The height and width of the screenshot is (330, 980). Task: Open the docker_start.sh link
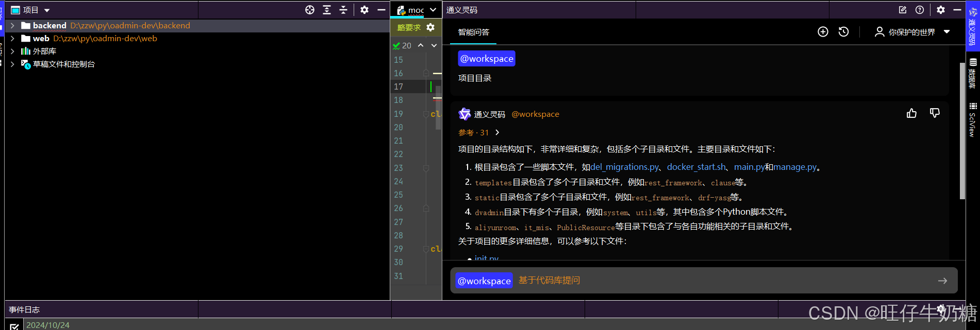696,167
